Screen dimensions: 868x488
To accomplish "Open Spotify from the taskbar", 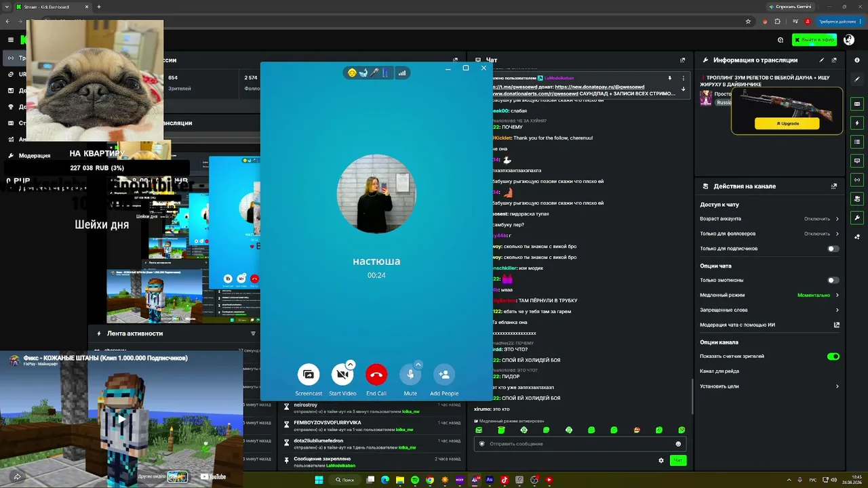I will 415,480.
